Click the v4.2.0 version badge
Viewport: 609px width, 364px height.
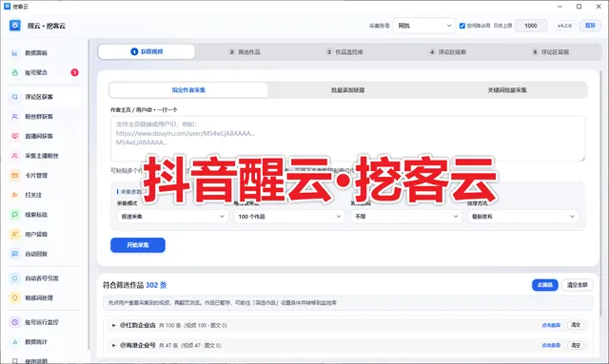[x=564, y=26]
